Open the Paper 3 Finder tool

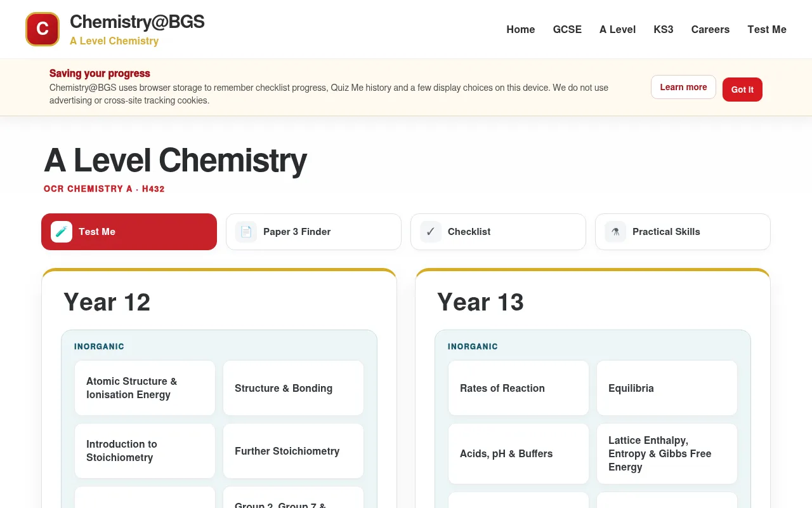313,232
